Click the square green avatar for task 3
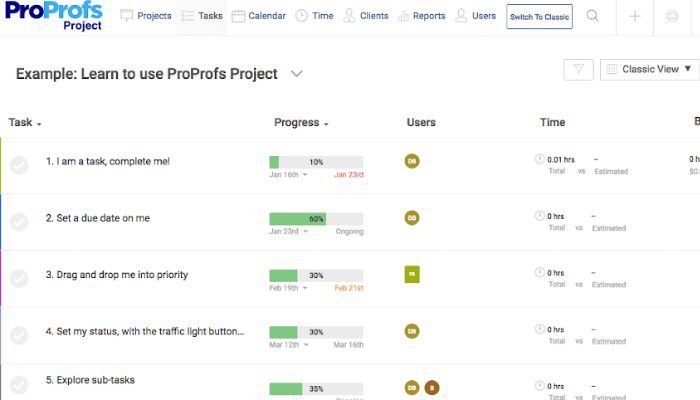 [412, 274]
